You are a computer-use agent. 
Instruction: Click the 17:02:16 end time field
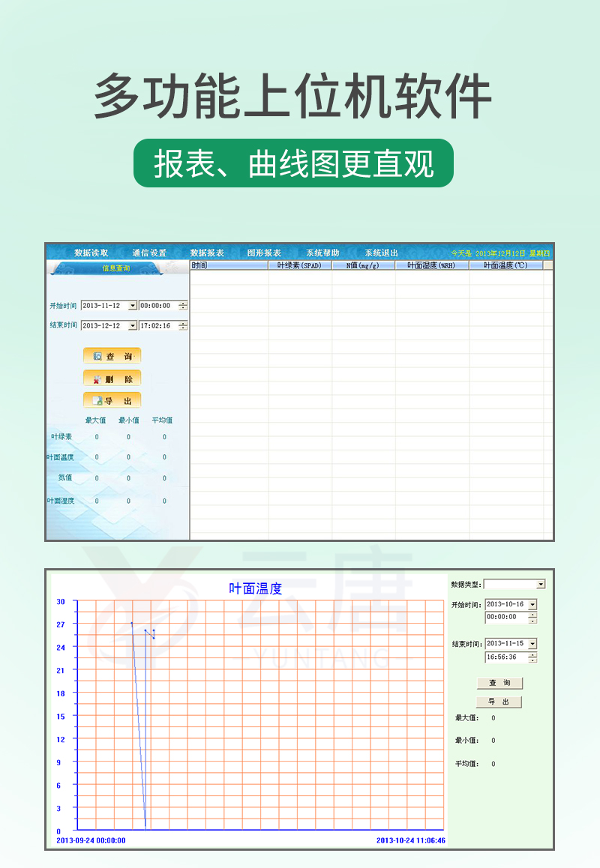[157, 326]
